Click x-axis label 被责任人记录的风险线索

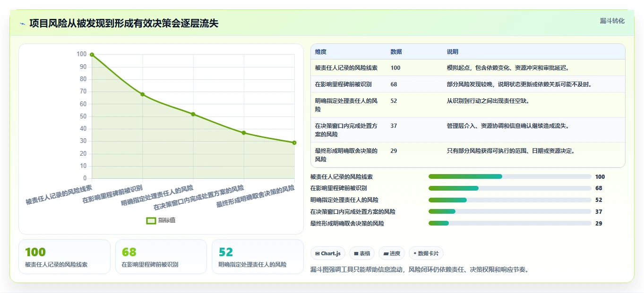click(x=59, y=195)
